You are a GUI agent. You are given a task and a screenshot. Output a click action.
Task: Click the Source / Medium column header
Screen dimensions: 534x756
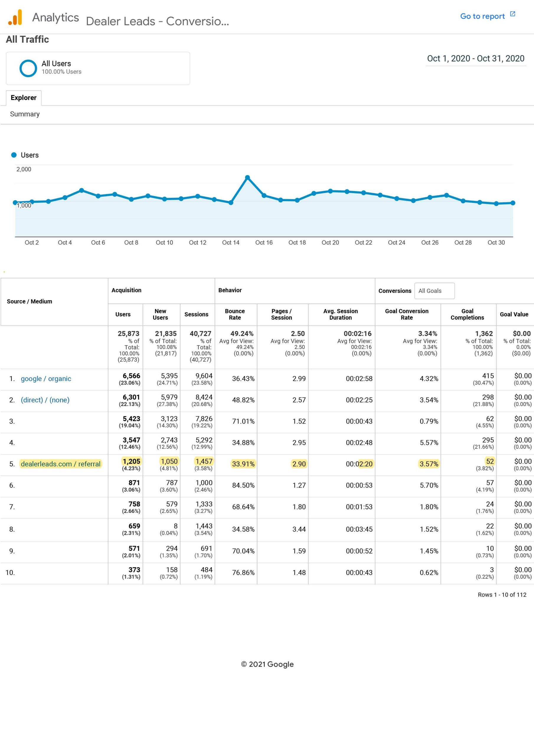[29, 301]
